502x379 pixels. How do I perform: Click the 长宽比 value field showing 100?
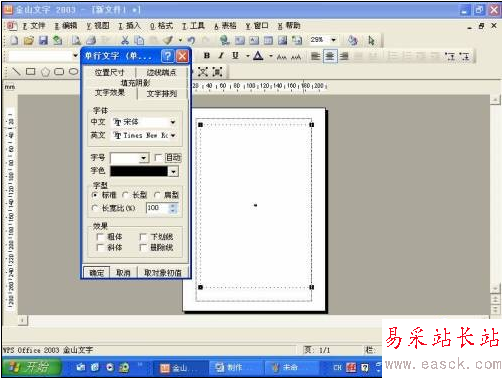coord(158,208)
